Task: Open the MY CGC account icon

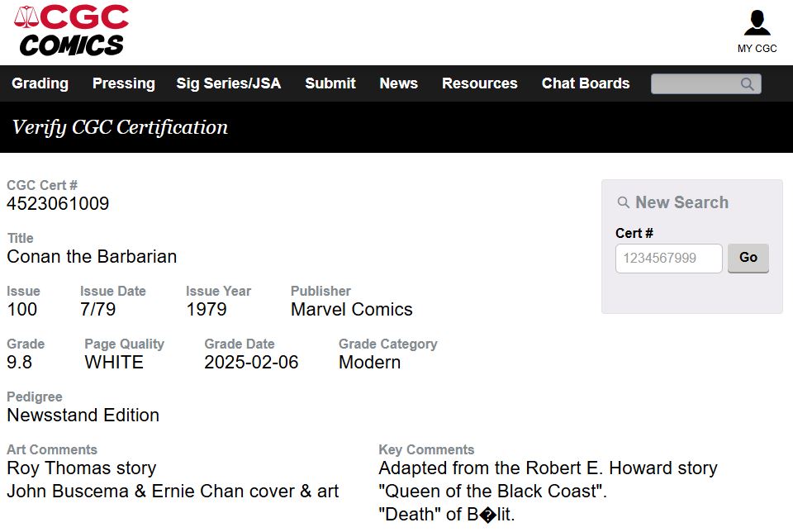Action: [757, 23]
